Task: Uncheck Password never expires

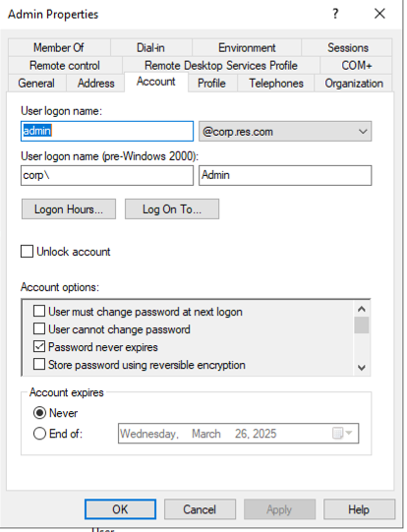Action: (x=39, y=347)
